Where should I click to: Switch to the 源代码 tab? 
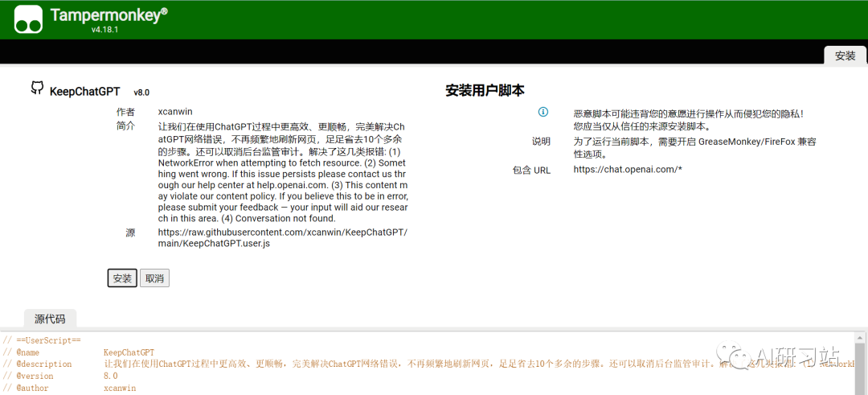(50, 319)
